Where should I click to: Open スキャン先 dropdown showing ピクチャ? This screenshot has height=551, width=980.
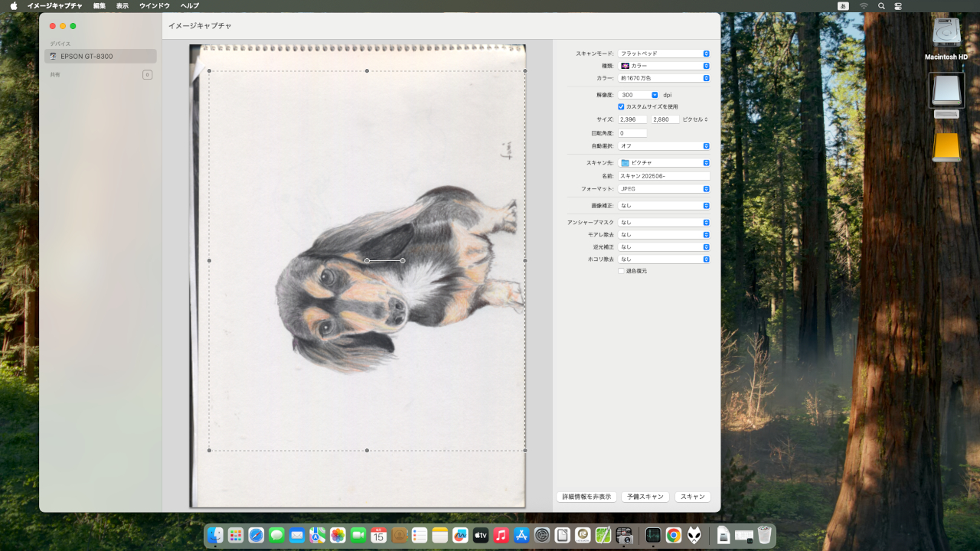[x=664, y=163]
